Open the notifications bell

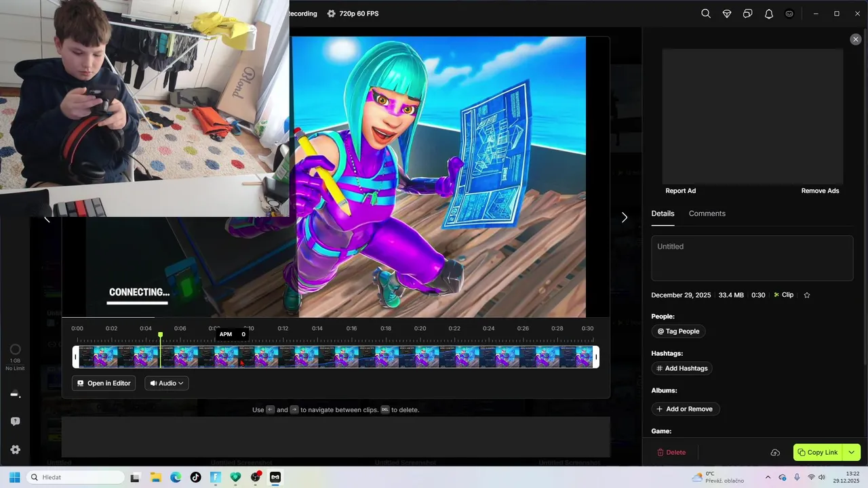click(x=769, y=14)
